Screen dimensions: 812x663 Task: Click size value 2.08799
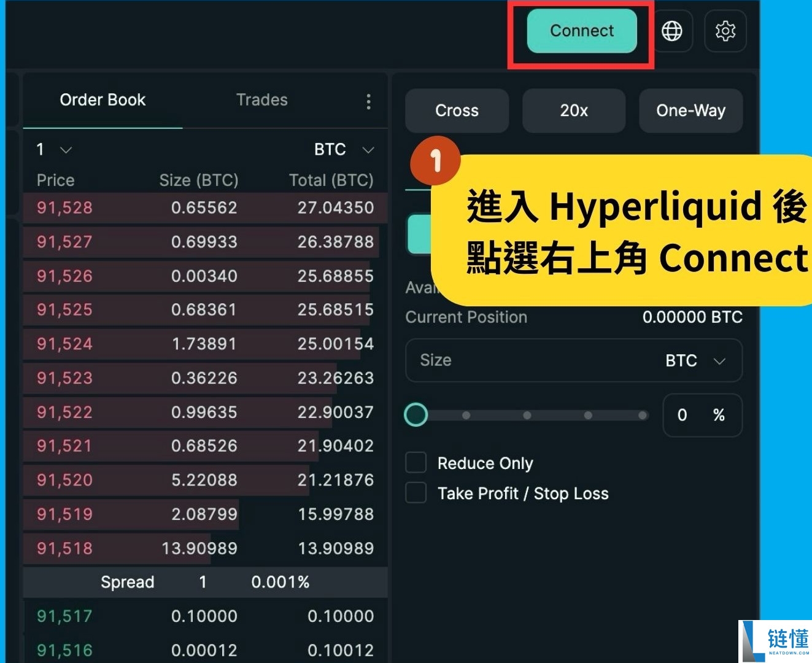[x=204, y=514]
